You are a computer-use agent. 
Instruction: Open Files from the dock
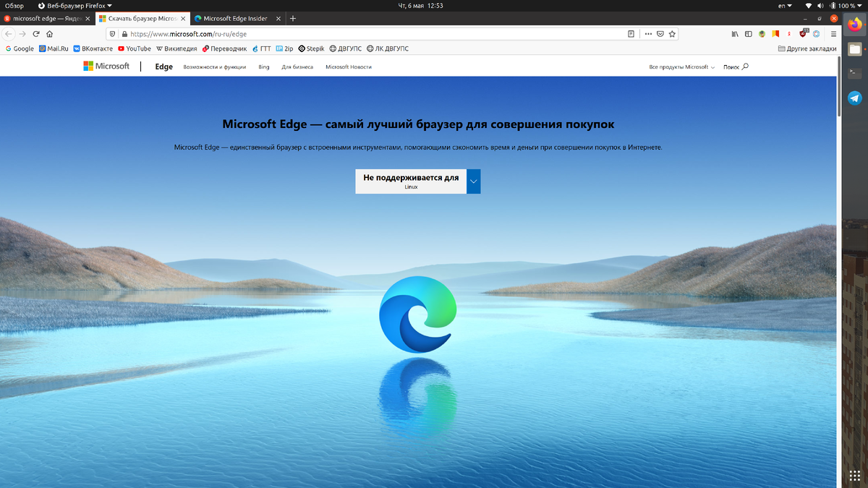pos(855,49)
